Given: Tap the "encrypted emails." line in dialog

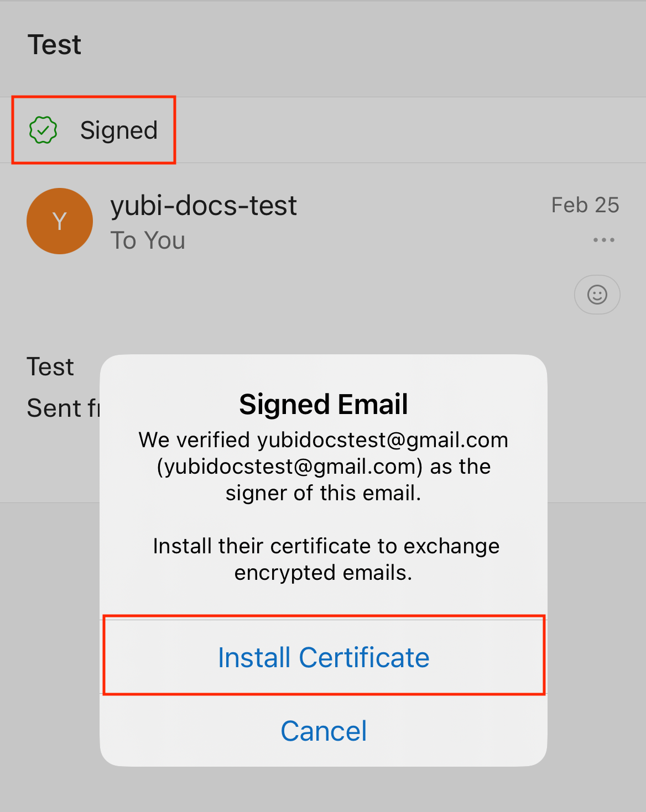Looking at the screenshot, I should click(x=324, y=573).
